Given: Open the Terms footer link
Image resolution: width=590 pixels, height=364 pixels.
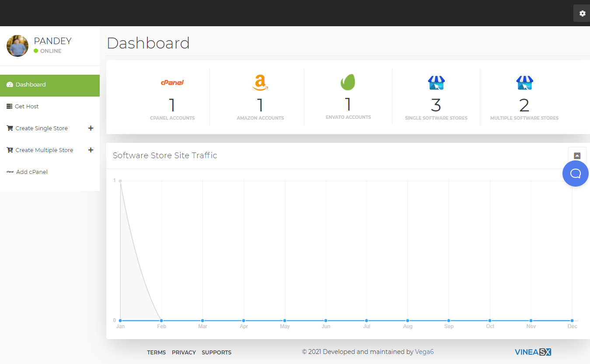Looking at the screenshot, I should tap(156, 353).
